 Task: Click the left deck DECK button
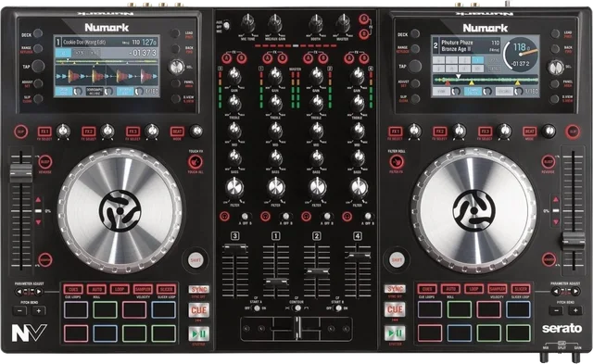38,33
